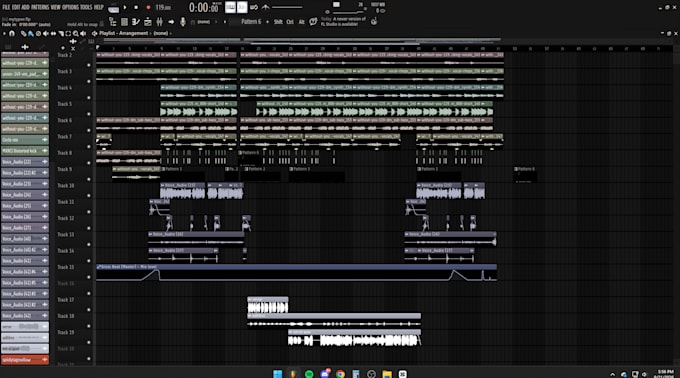This screenshot has height=378, width=680.
Task: Open the PATTERNS menu
Action: coord(40,7)
